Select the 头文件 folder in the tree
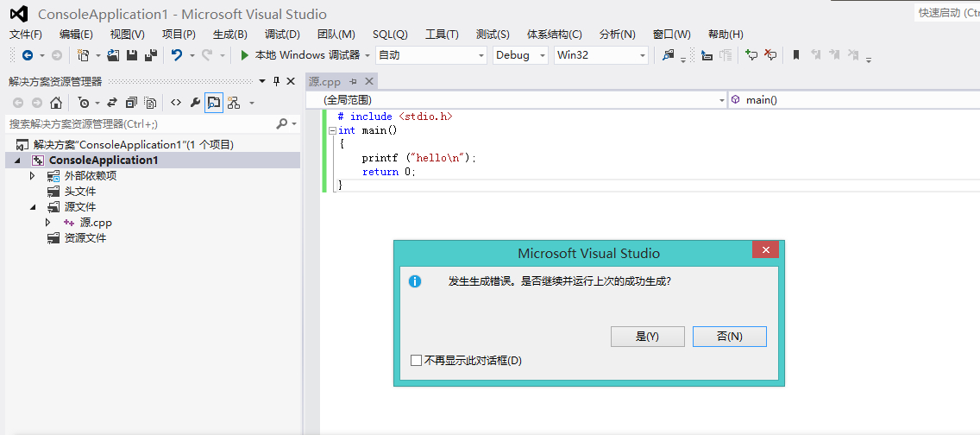Screen dimensions: 980x435 pos(80,192)
